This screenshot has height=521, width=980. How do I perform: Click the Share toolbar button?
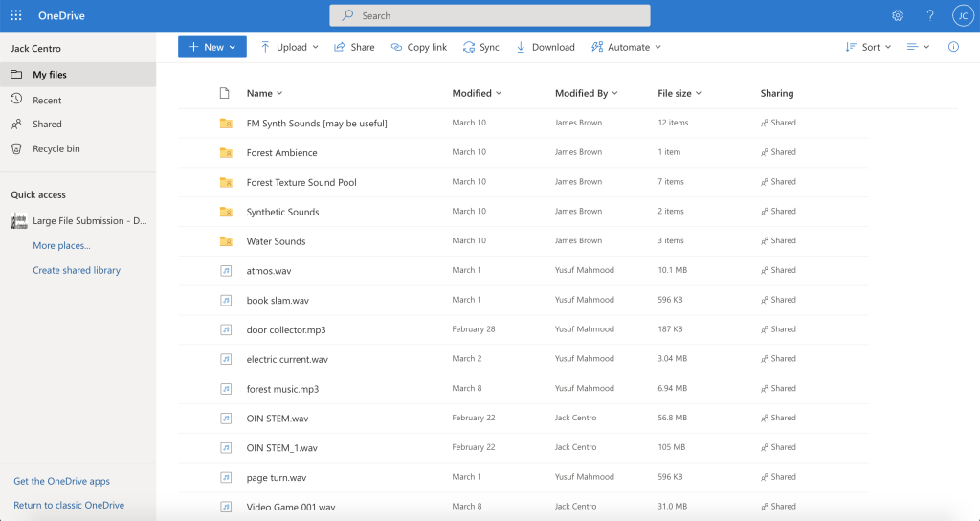click(354, 47)
